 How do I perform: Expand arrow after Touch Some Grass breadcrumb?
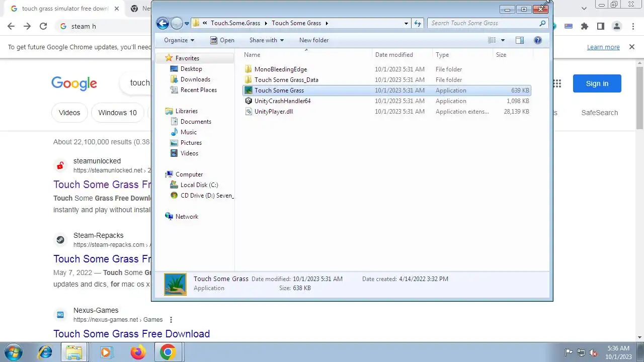point(327,23)
